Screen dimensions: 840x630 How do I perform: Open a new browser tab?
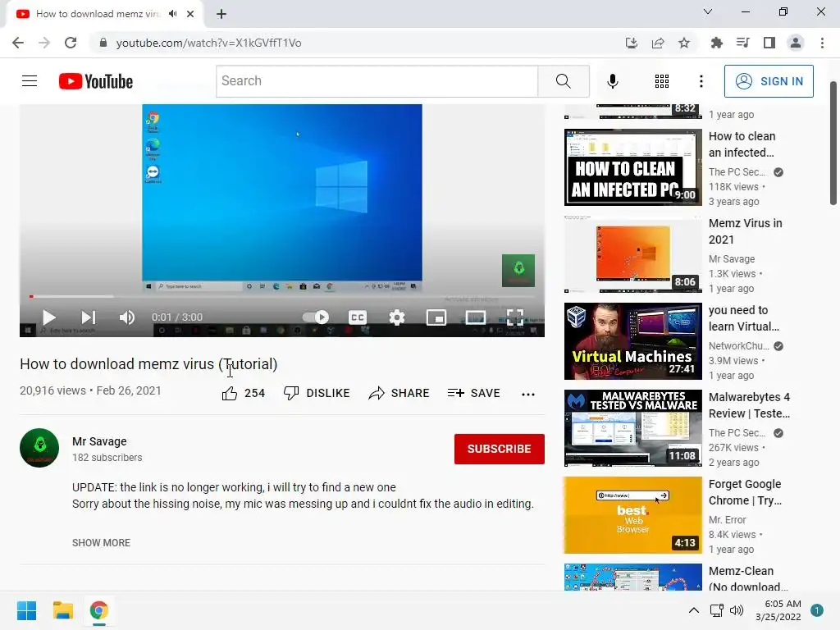click(221, 15)
